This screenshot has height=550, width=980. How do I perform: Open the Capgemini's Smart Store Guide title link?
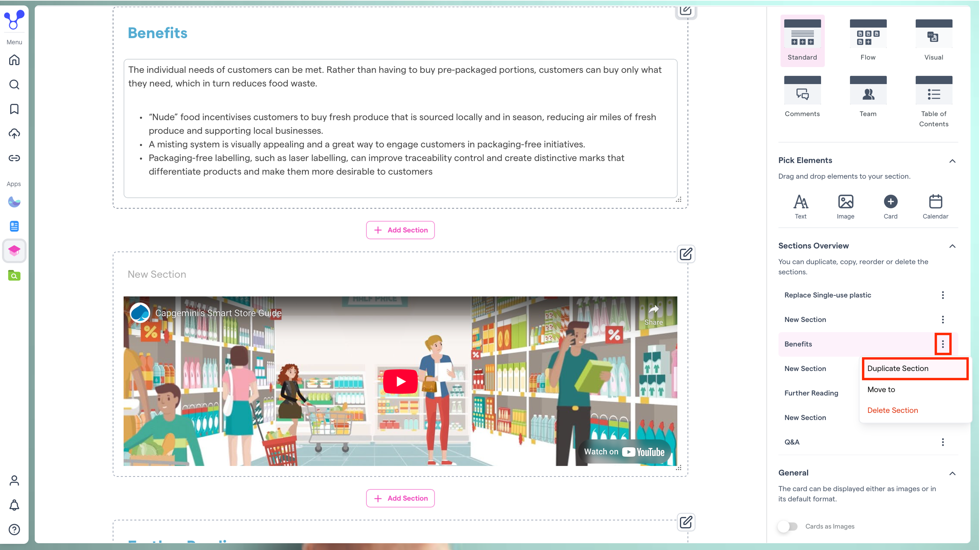218,313
